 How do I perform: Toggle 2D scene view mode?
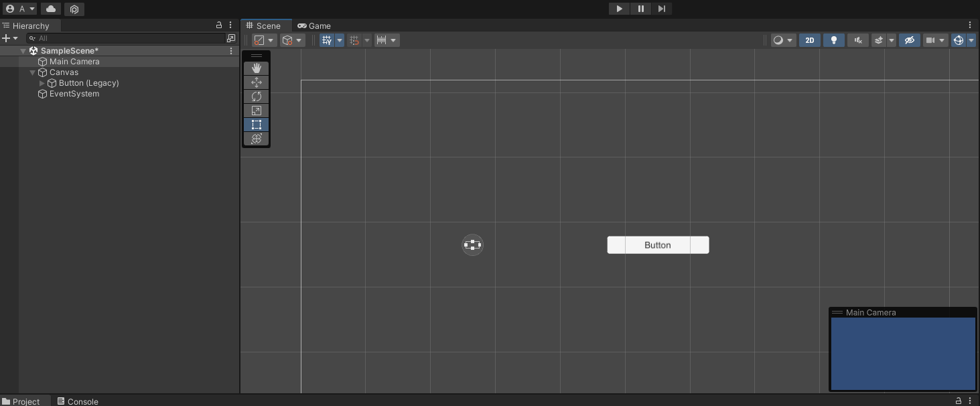810,40
